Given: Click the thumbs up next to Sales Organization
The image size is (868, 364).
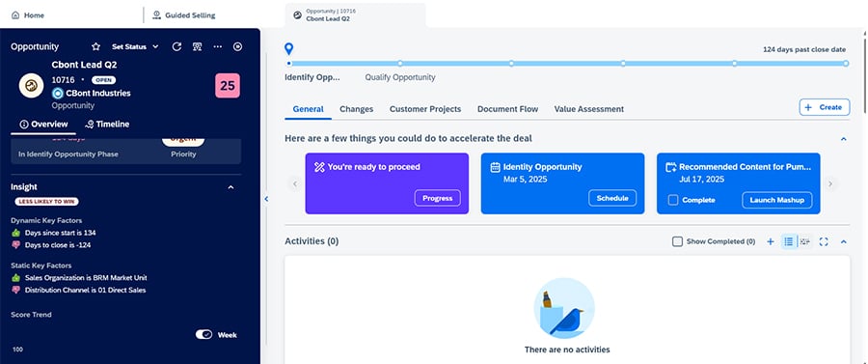Looking at the screenshot, I should 15,277.
